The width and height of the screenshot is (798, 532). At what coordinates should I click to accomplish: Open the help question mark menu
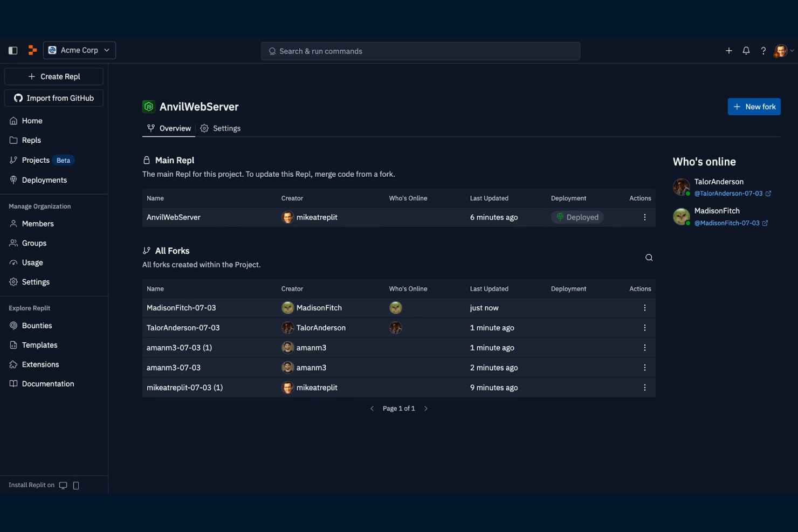click(763, 50)
